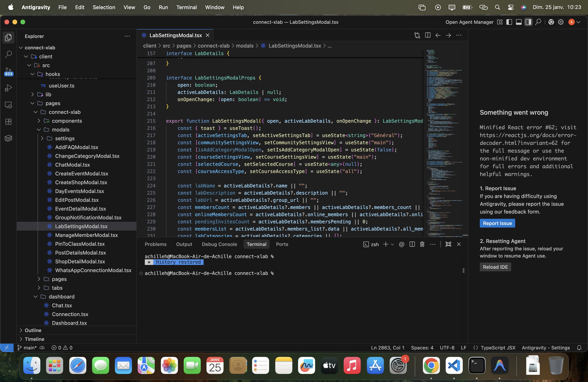This screenshot has height=382, width=588.
Task: Toggle the primary side bar visibility
Action: (x=509, y=22)
